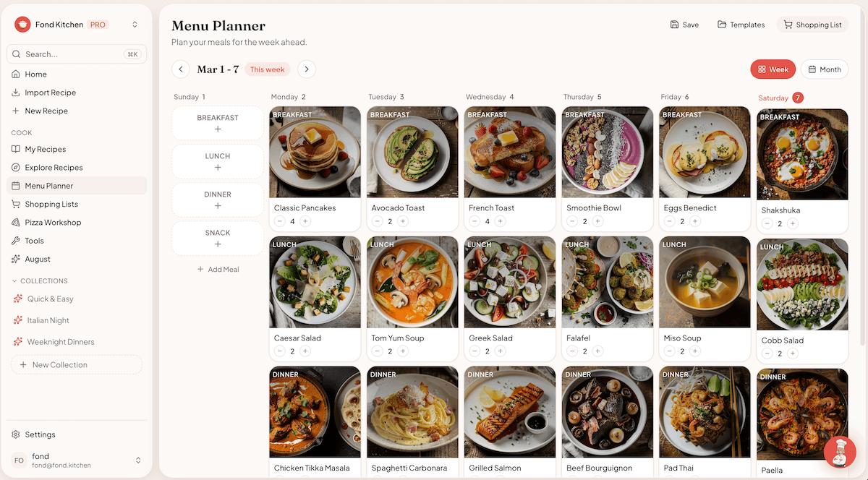Expand the Fond Kitchen workspace switcher
The image size is (868, 480).
pyautogui.click(x=135, y=25)
